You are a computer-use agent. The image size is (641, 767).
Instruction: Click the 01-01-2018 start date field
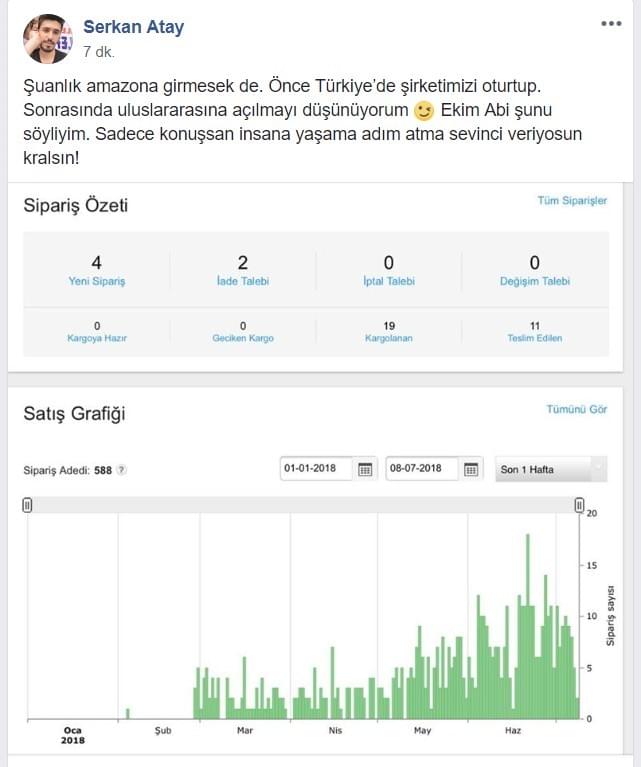(316, 469)
